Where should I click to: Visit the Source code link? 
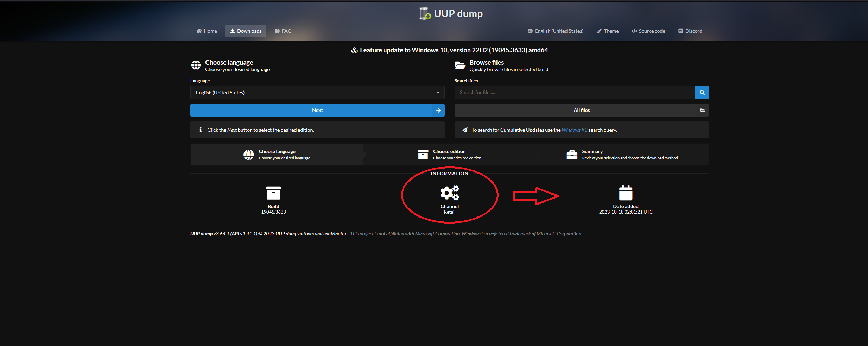coord(648,31)
